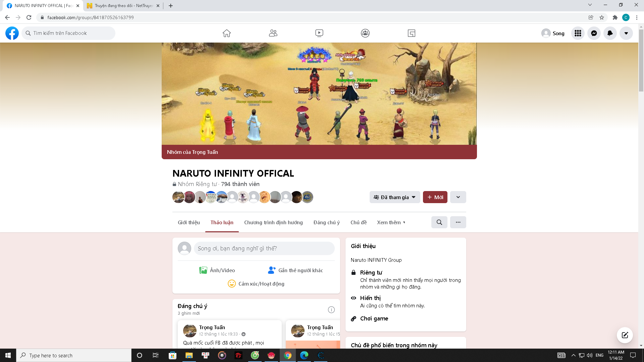Screen dimensions: 644x362
Task: Search within the group using magnifier button
Action: pyautogui.click(x=439, y=222)
